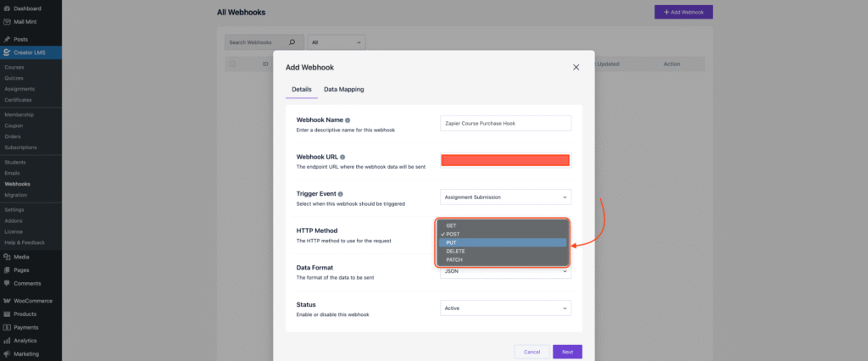Open Students submenu link

click(x=15, y=162)
